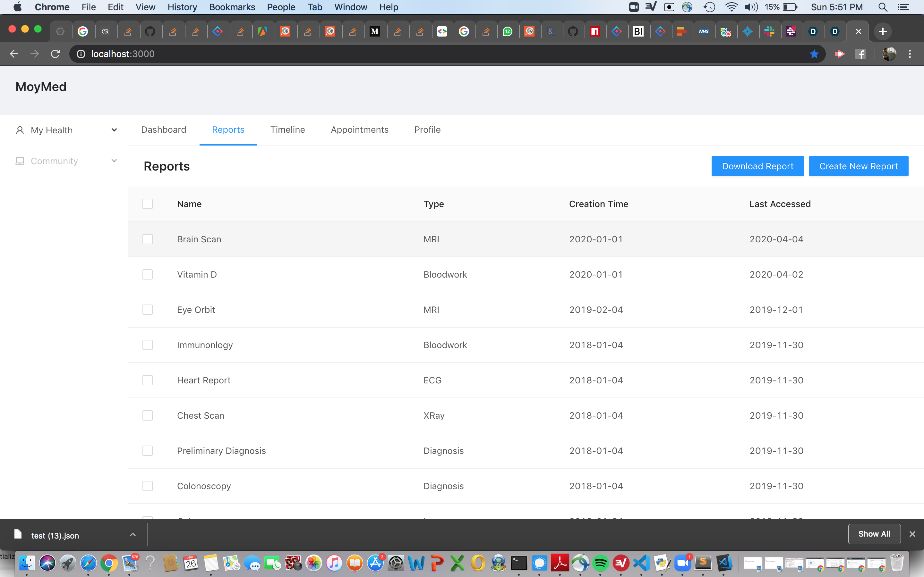This screenshot has width=924, height=577.
Task: Open the Appointments tab
Action: 359,130
